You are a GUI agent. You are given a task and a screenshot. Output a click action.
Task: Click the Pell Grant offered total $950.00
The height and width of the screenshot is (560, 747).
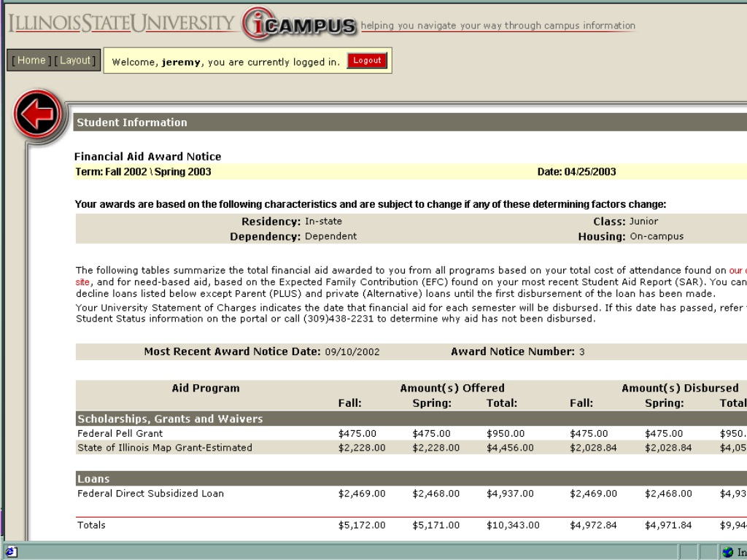point(506,433)
